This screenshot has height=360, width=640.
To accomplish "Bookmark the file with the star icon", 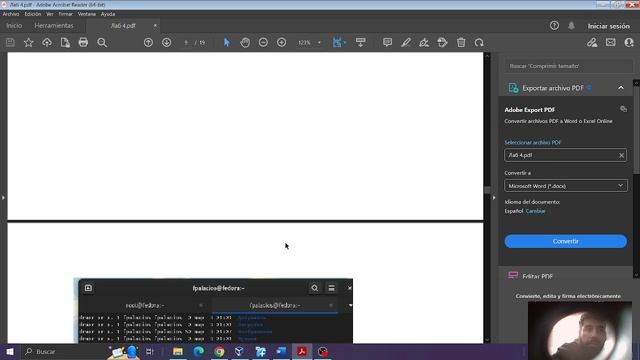I will click(29, 42).
